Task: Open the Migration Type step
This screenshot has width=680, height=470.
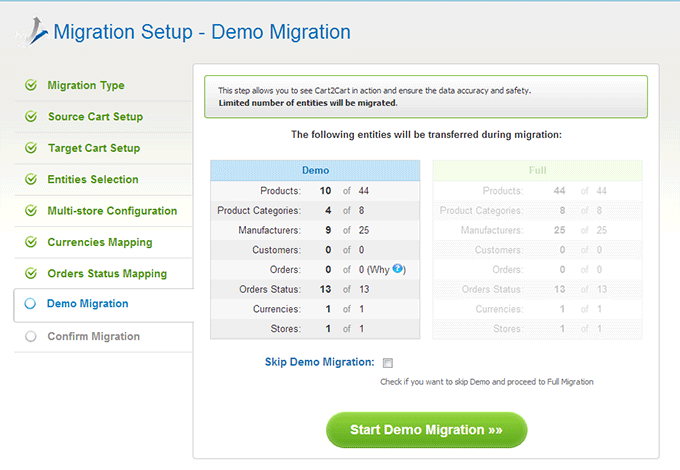Action: click(86, 85)
